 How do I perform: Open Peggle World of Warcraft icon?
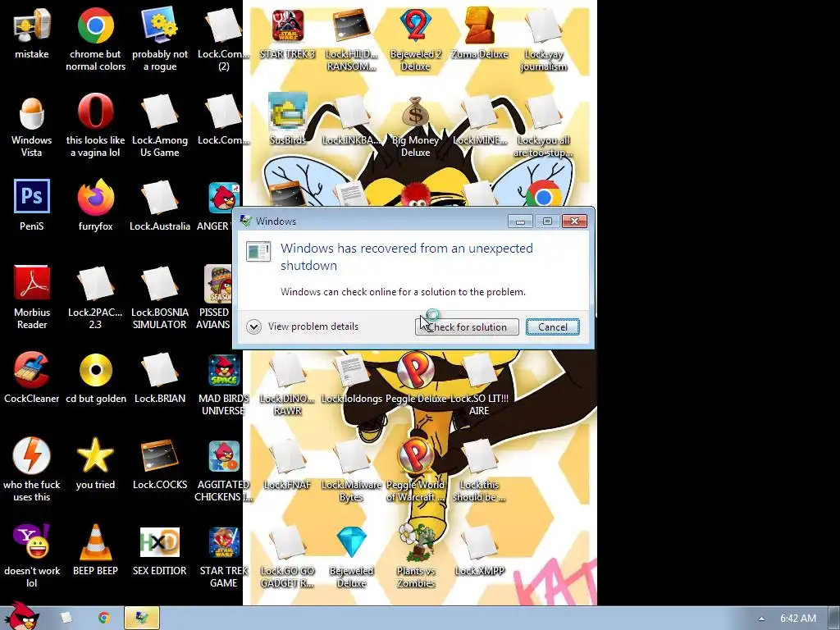pos(415,456)
